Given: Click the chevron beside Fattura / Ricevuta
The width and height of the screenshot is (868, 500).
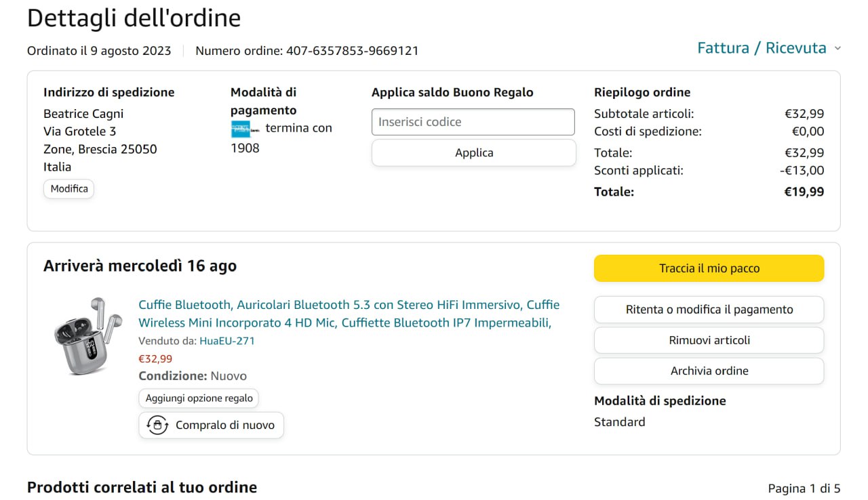Looking at the screenshot, I should point(837,48).
